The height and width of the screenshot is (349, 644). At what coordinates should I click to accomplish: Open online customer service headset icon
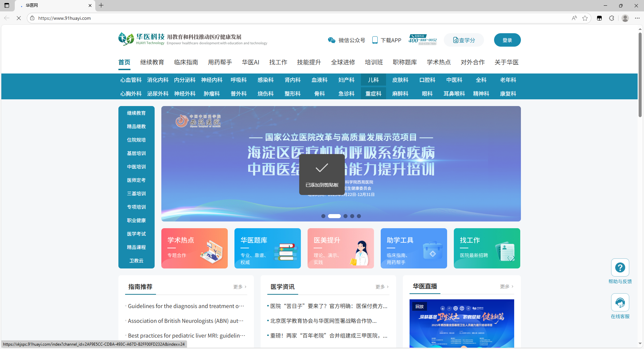tap(620, 302)
